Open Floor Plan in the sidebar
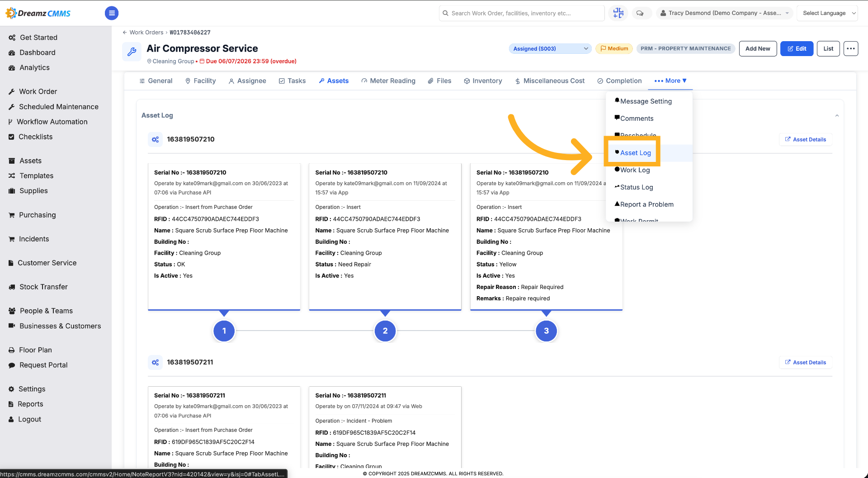Viewport: 868px width, 478px height. [x=35, y=350]
